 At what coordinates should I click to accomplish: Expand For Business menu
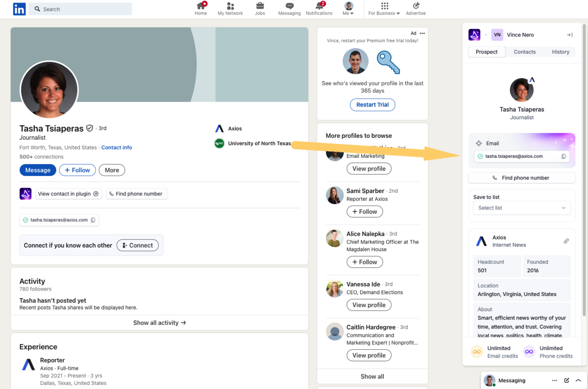pyautogui.click(x=384, y=9)
